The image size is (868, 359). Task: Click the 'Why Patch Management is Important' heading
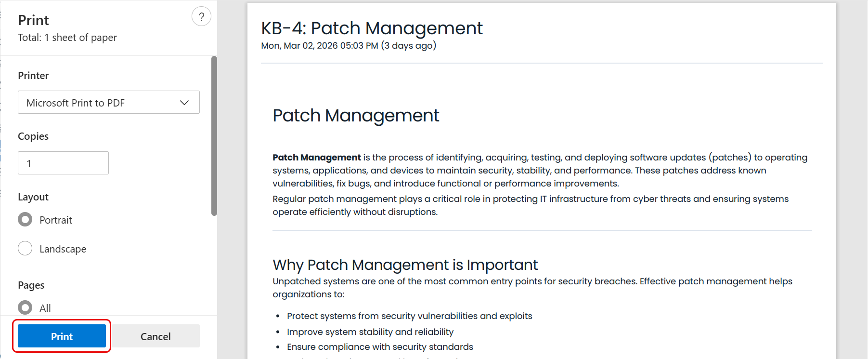click(405, 265)
